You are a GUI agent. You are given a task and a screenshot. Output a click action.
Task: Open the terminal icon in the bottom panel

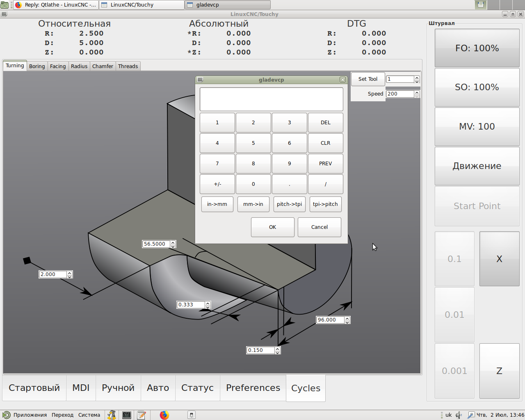pyautogui.click(x=127, y=415)
